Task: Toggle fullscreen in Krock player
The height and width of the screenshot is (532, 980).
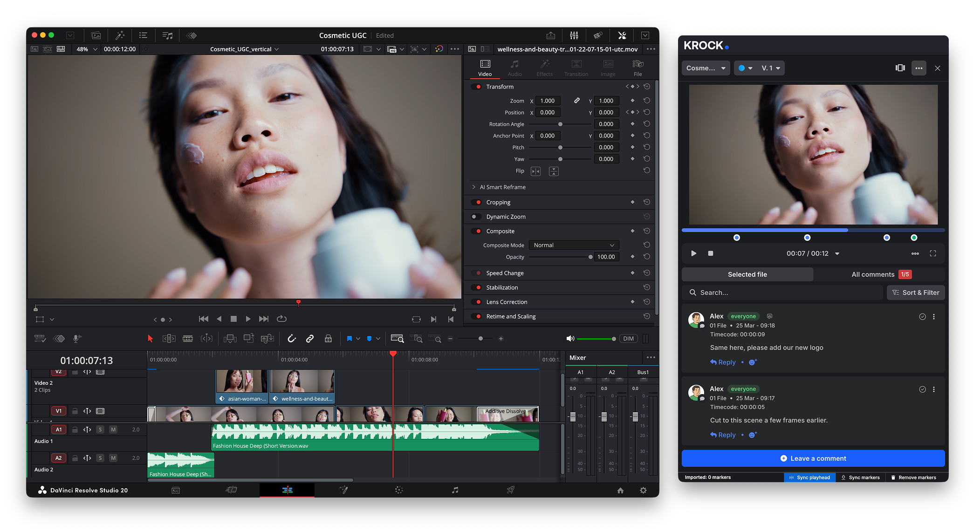Action: 933,253
